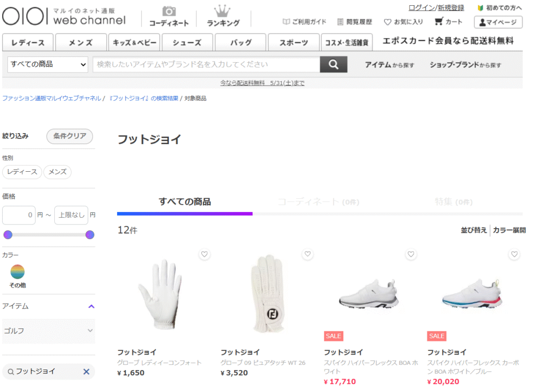Open the コーディネート camera icon

click(169, 16)
